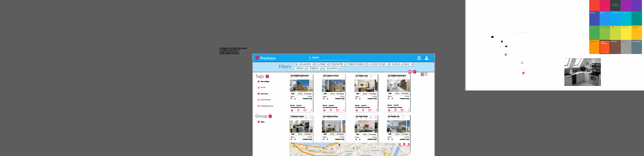Toggle the Awaiting Response tag
Screen dimensions: 644x156
coord(265,106)
